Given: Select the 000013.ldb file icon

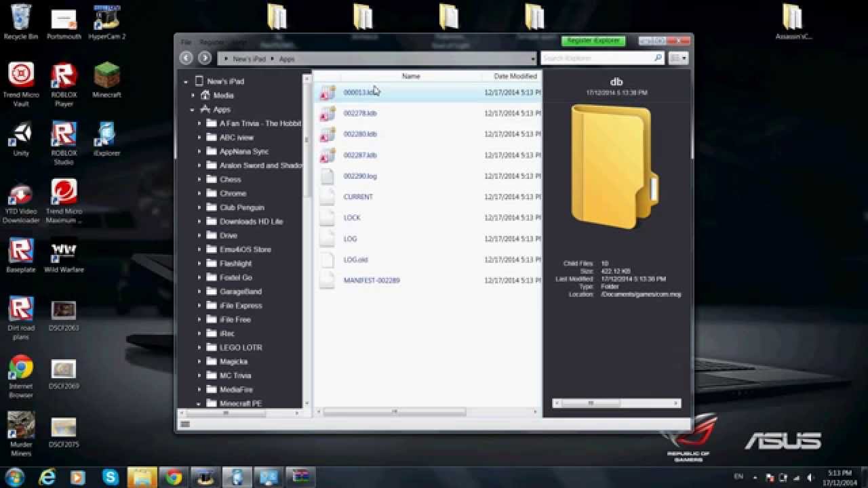Looking at the screenshot, I should pyautogui.click(x=328, y=93).
